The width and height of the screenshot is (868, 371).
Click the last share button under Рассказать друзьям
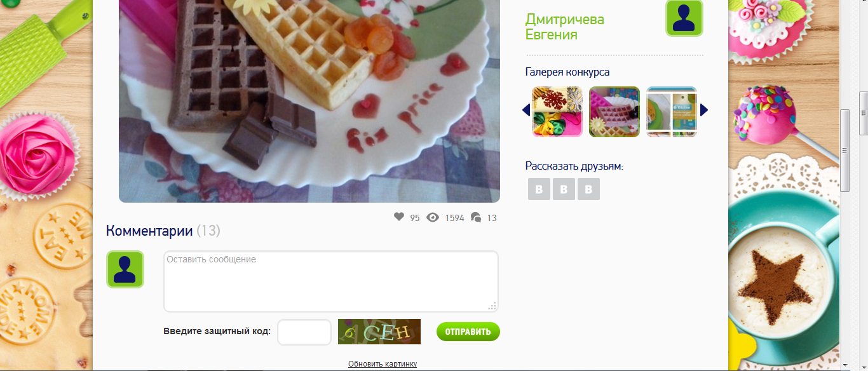pos(588,189)
